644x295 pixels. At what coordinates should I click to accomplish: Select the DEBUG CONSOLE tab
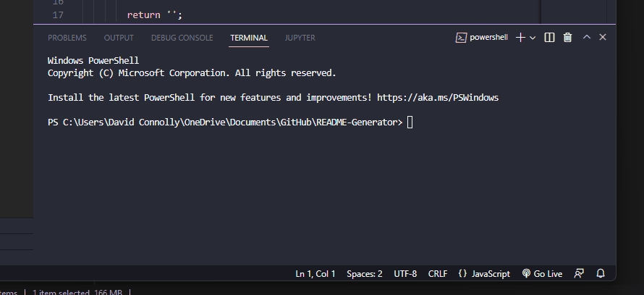(x=182, y=38)
